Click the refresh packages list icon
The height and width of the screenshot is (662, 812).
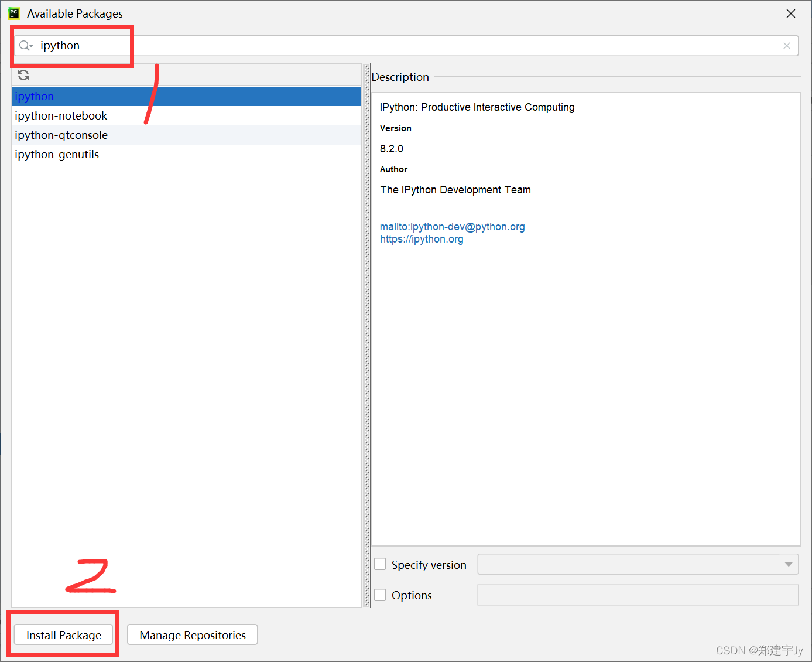tap(23, 75)
